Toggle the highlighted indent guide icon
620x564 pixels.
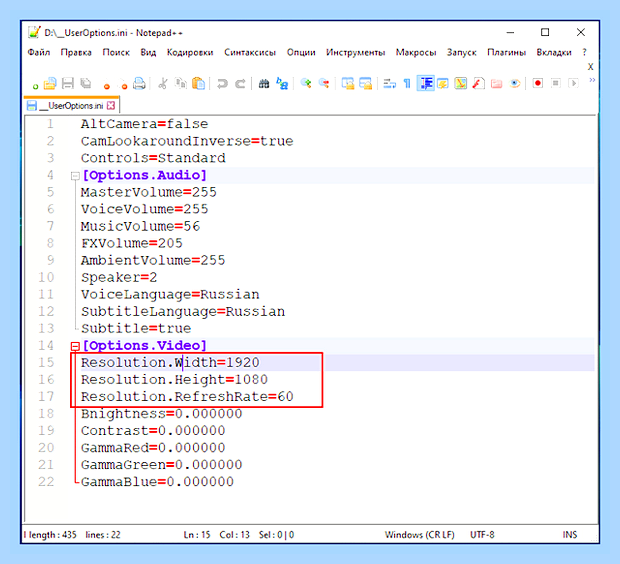425,83
